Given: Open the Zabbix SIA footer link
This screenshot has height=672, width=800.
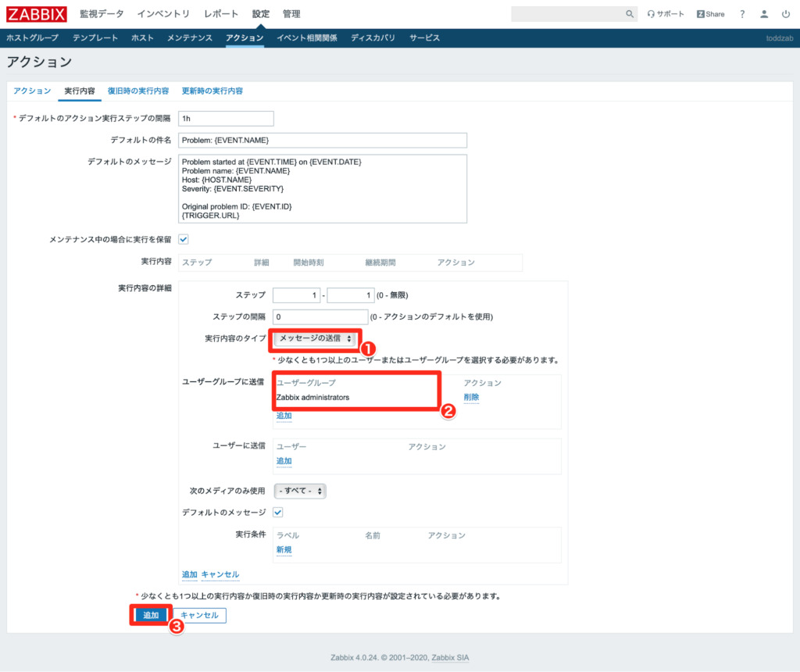Looking at the screenshot, I should [449, 657].
